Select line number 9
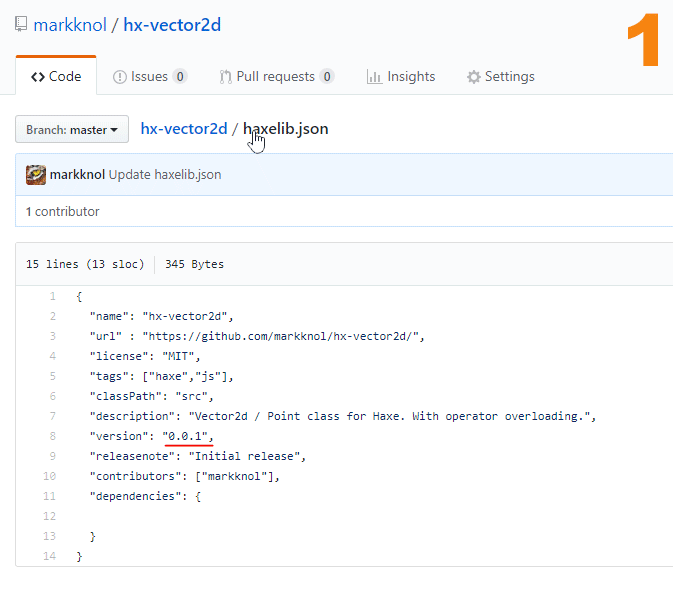 pos(52,456)
